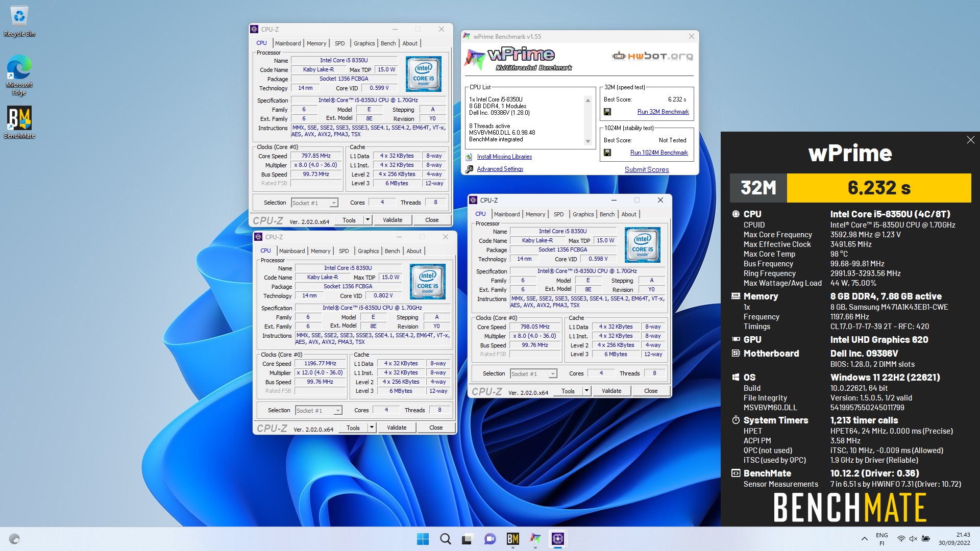The image size is (980, 551).
Task: Open the Tools dropdown arrow in the 1196.77 MHz CPU-Z window
Action: 372,428
